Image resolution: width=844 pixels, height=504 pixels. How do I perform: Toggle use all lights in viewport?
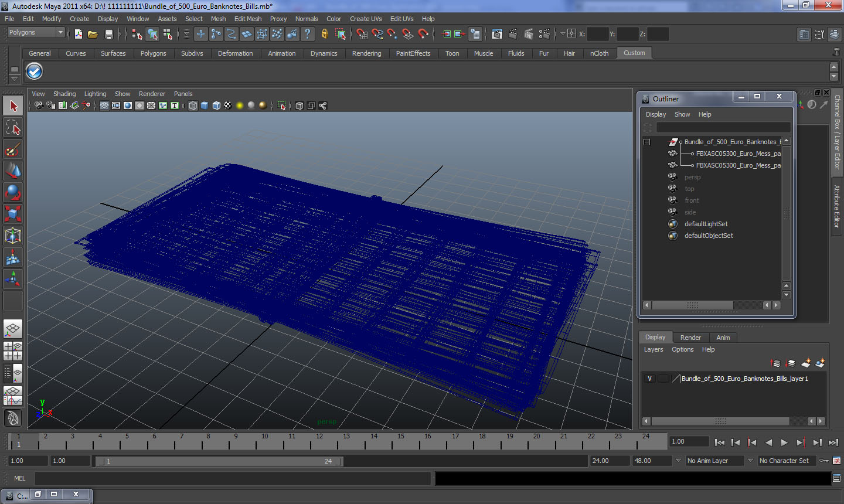(x=240, y=105)
